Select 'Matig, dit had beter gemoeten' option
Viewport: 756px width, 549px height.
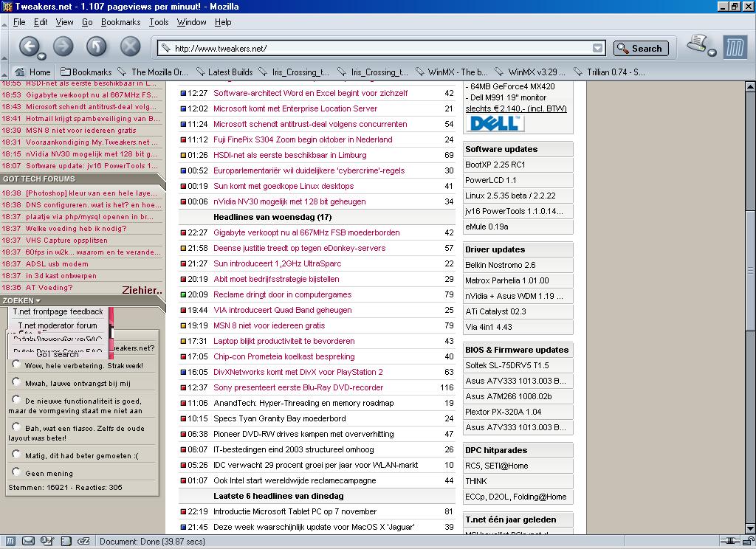point(16,454)
